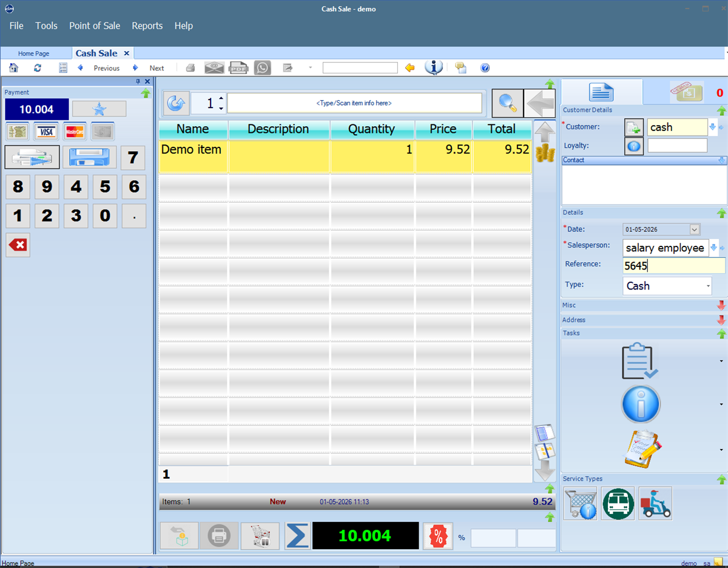728x568 pixels.
Task: Click the print receipt printer button in Payment
Action: click(x=32, y=157)
